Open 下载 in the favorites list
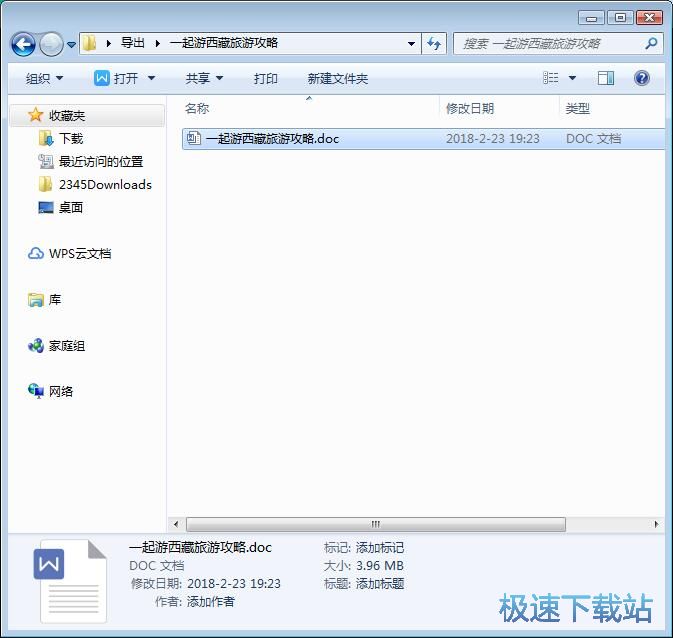Viewport: 673px width, 638px height. pyautogui.click(x=71, y=139)
